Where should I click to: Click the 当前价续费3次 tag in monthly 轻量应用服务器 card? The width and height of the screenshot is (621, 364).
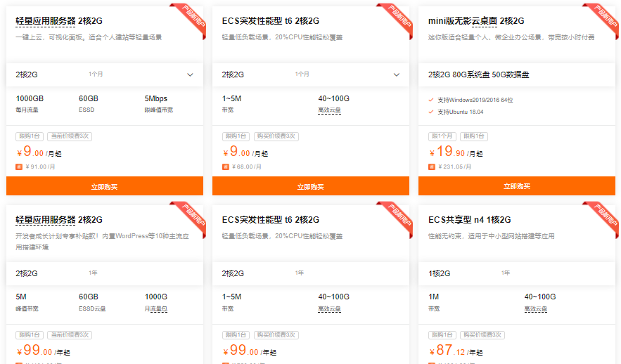click(x=70, y=136)
